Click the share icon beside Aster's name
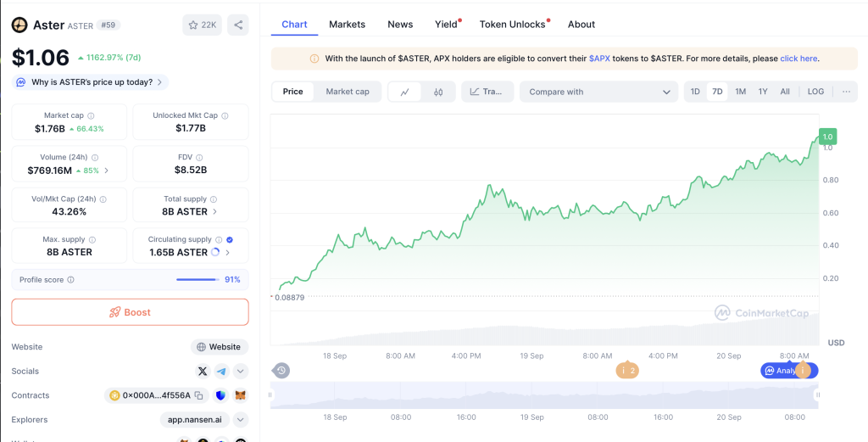 tap(238, 25)
